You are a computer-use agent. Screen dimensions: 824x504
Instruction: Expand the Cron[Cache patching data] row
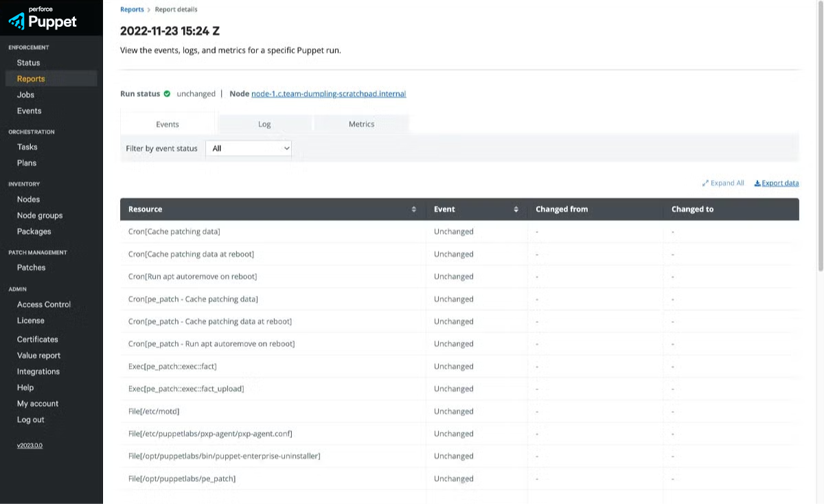coord(174,231)
